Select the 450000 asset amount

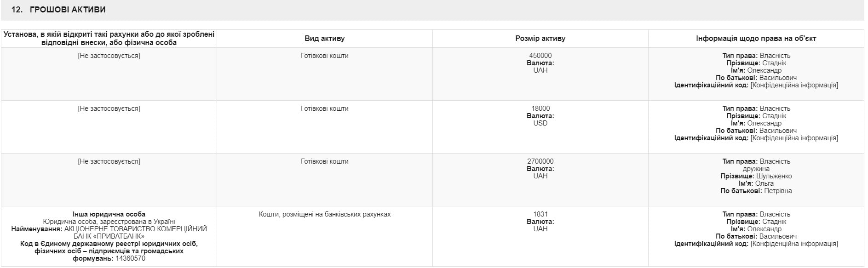point(540,56)
